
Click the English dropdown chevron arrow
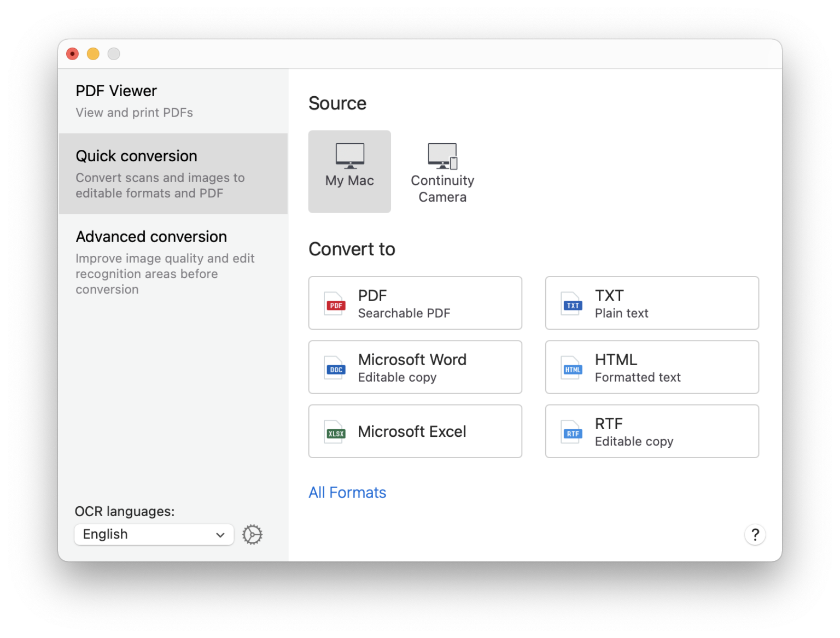(220, 535)
